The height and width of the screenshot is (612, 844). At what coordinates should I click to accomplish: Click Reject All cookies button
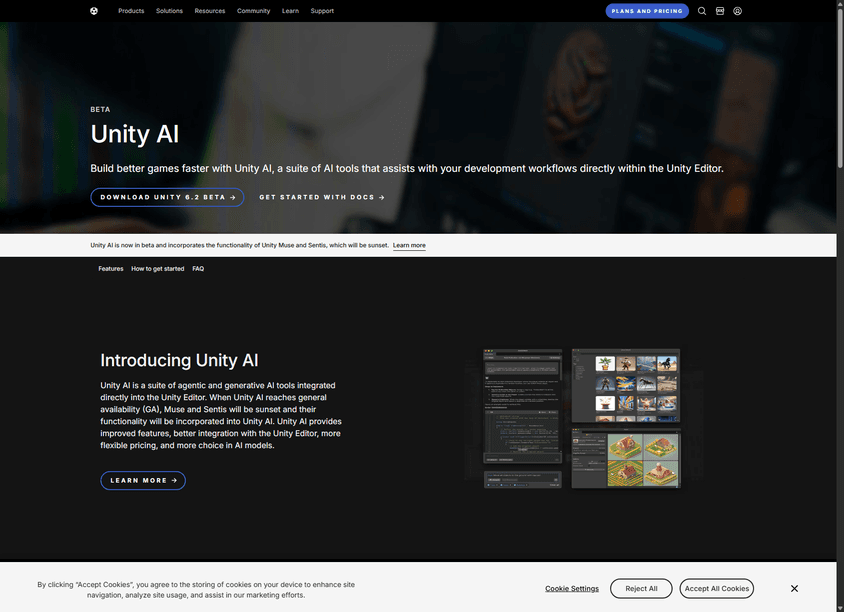(x=641, y=588)
